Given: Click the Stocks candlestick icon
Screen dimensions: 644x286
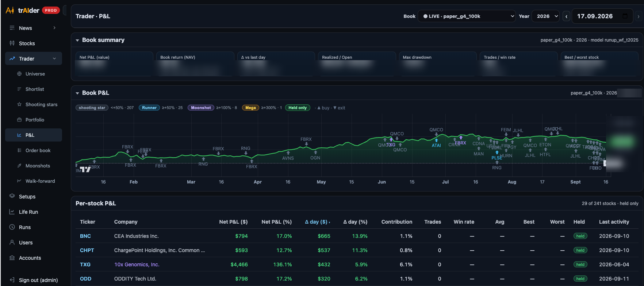Looking at the screenshot, I should (x=12, y=43).
